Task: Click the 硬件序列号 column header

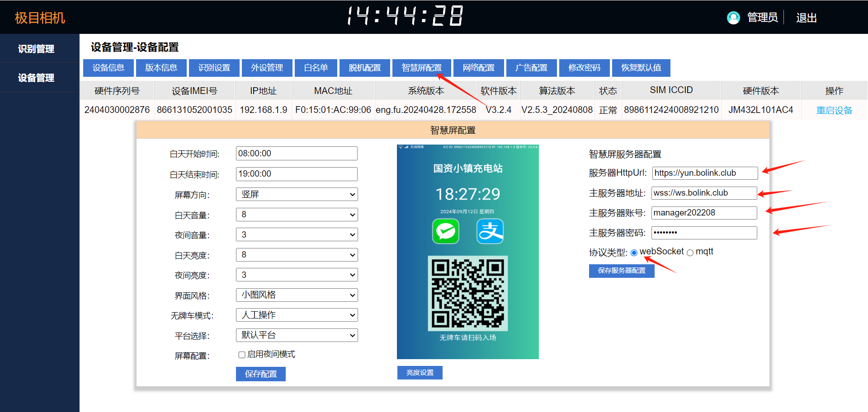Action: (117, 91)
